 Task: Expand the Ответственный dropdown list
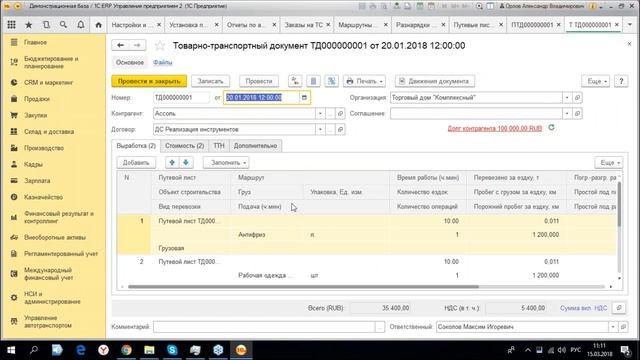click(613, 327)
